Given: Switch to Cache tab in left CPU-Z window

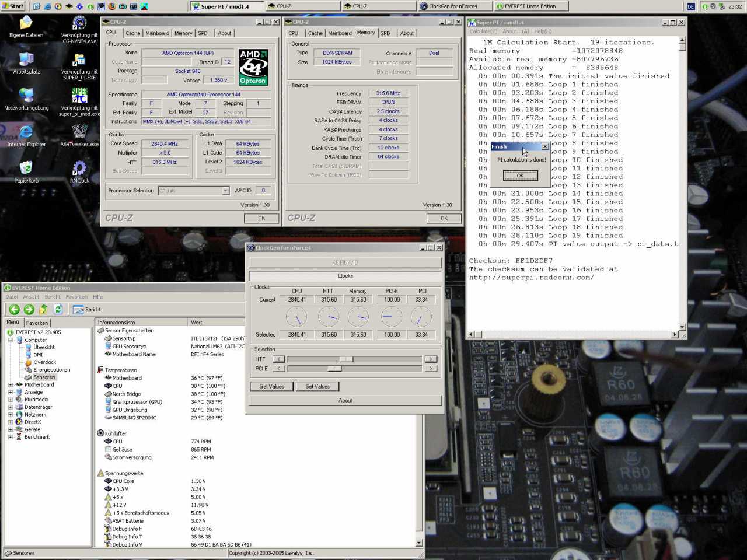Looking at the screenshot, I should [x=133, y=33].
